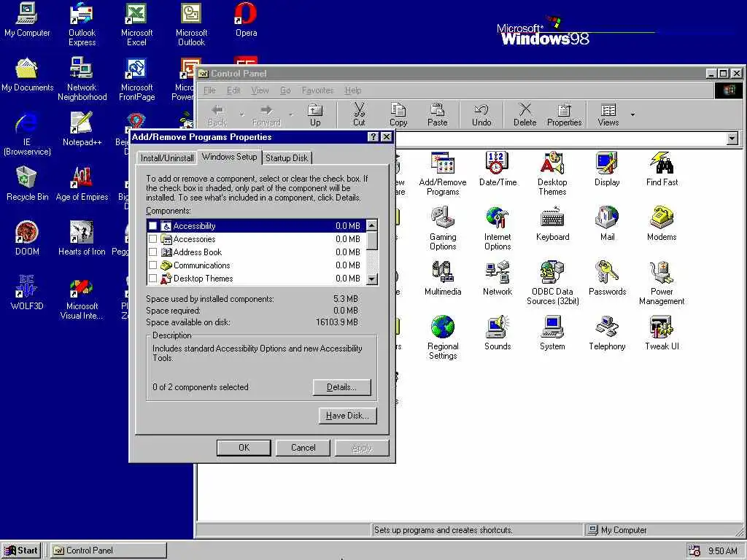Click the Details... button
747x560 pixels.
click(341, 387)
